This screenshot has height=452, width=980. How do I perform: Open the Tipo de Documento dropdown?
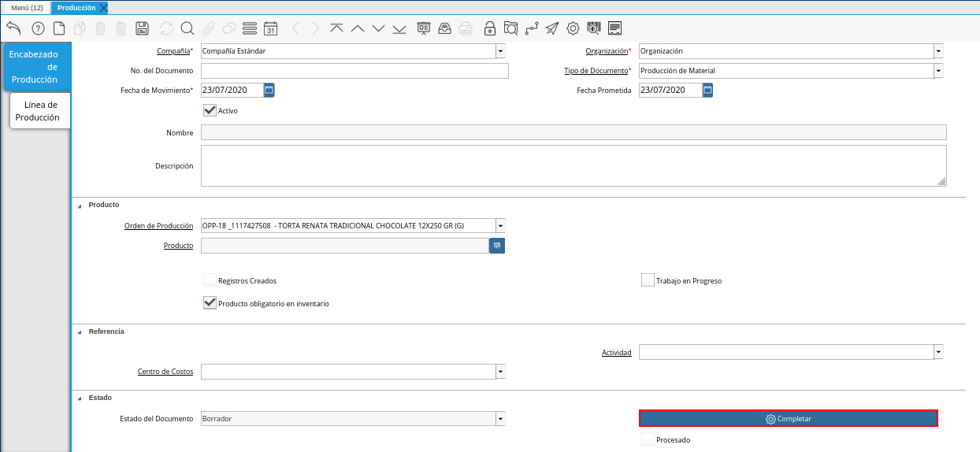[938, 71]
